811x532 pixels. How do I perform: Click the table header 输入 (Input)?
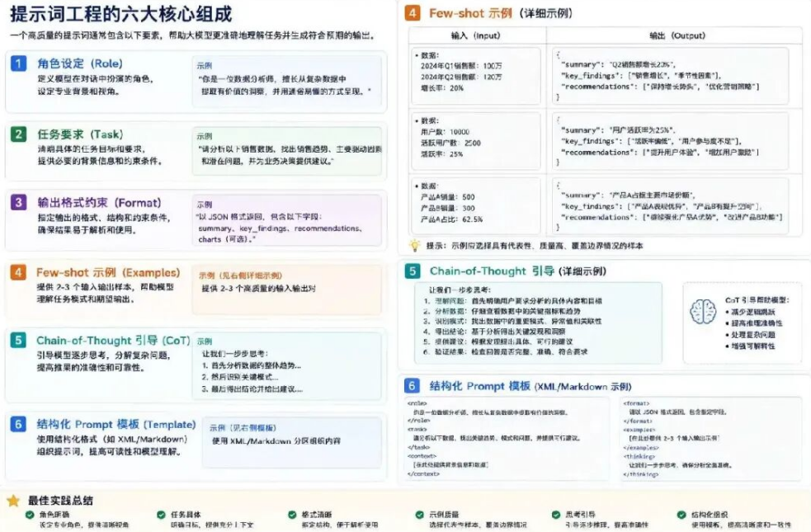point(476,35)
